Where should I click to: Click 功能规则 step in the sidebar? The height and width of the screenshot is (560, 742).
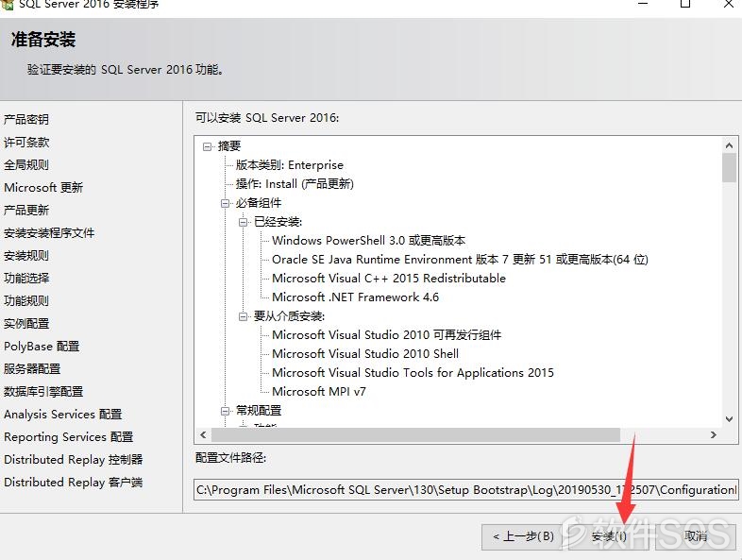(26, 300)
